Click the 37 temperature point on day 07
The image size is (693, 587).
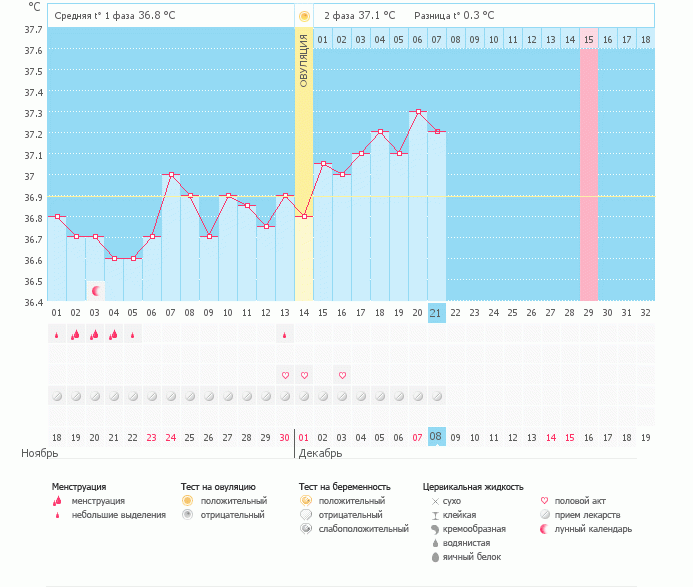coord(171,175)
